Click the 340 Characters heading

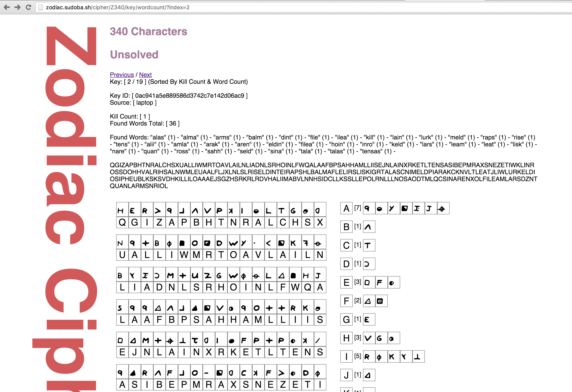(149, 31)
